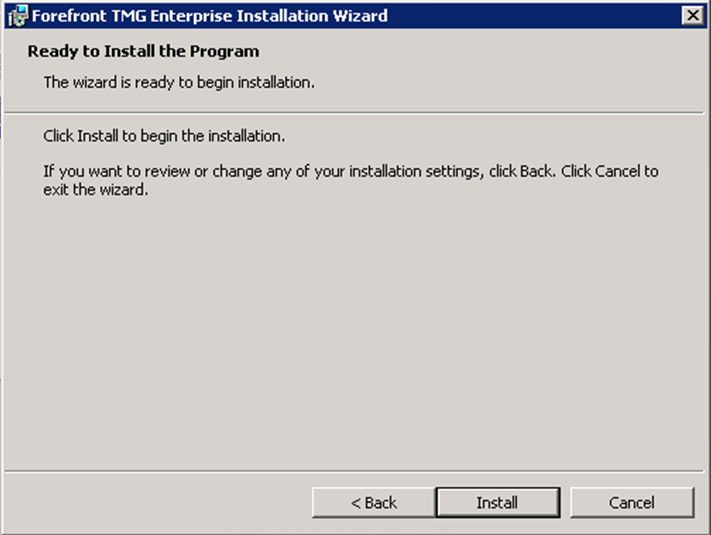Viewport: 711px width, 535px height.
Task: Click blank space left of Back button
Action: [150, 503]
